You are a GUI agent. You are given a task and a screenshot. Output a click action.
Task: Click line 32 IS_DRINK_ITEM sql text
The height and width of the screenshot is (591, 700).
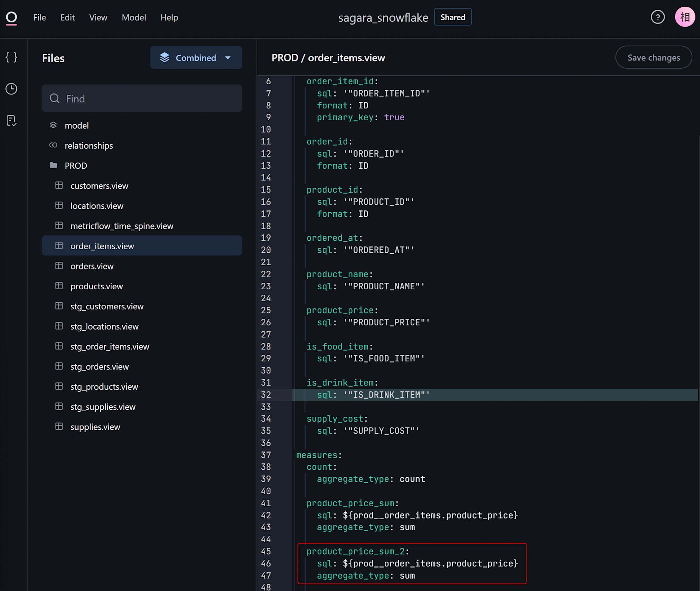374,395
